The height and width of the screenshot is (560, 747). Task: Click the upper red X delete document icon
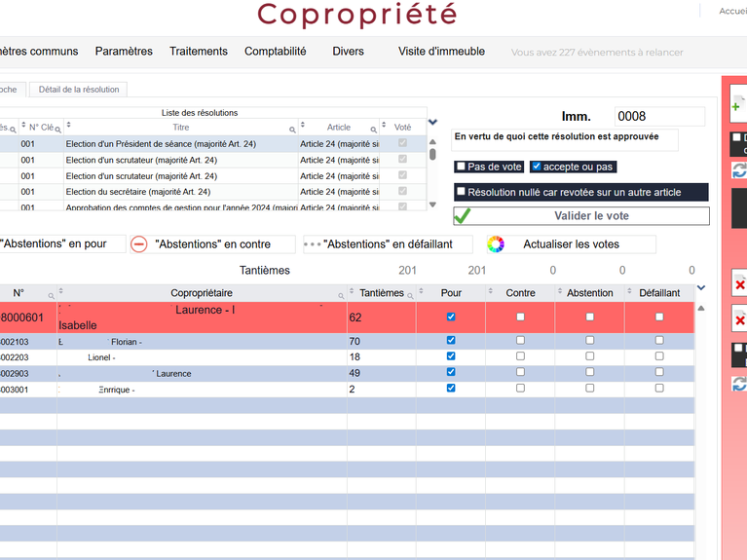click(740, 283)
